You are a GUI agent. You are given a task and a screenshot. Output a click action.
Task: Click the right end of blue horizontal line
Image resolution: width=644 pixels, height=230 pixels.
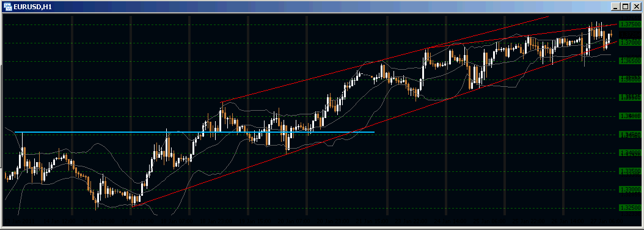[374, 132]
